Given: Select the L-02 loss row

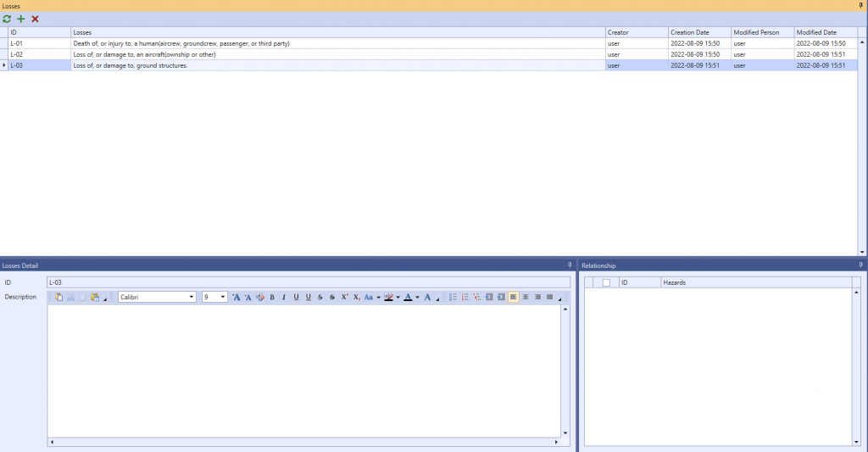Looking at the screenshot, I should click(x=428, y=54).
